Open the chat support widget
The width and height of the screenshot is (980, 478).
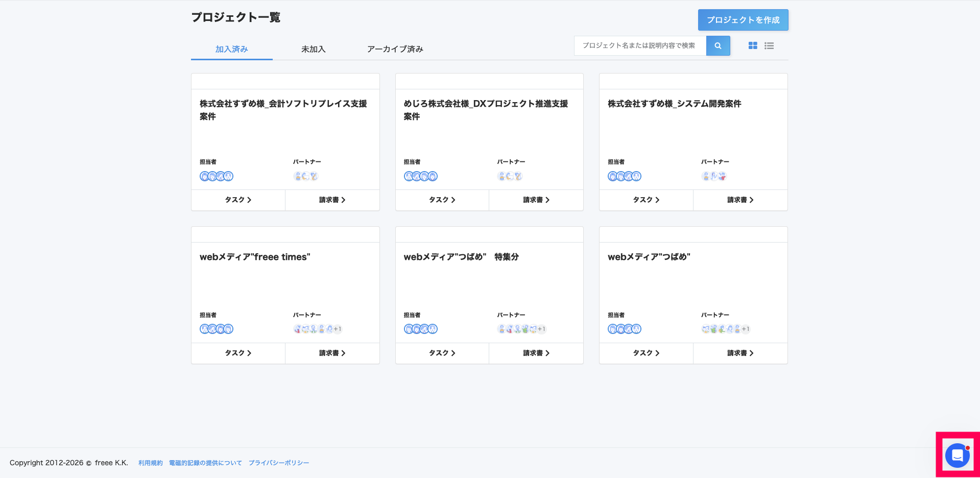pos(958,456)
